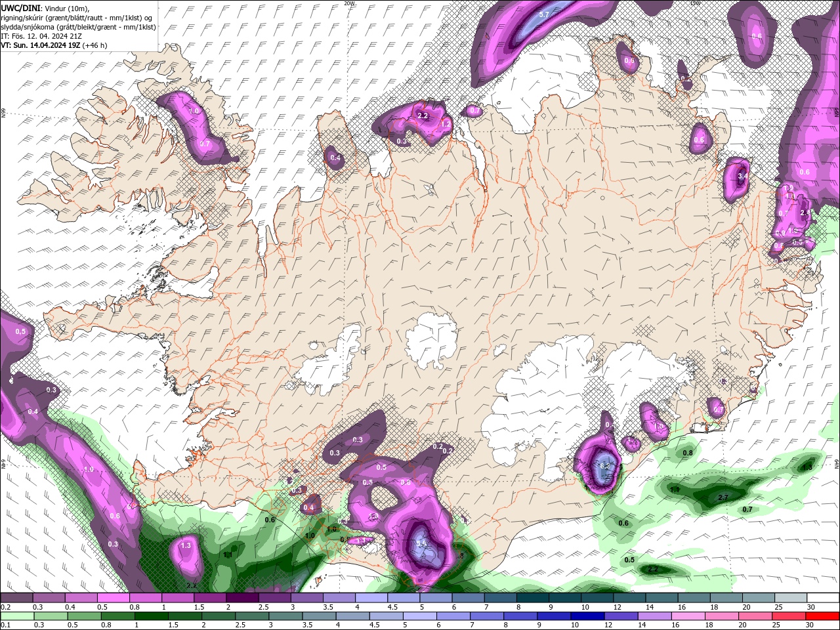This screenshot has width=840, height=630.
Task: Click the '12' label on the rain legend
Action: pos(608,625)
